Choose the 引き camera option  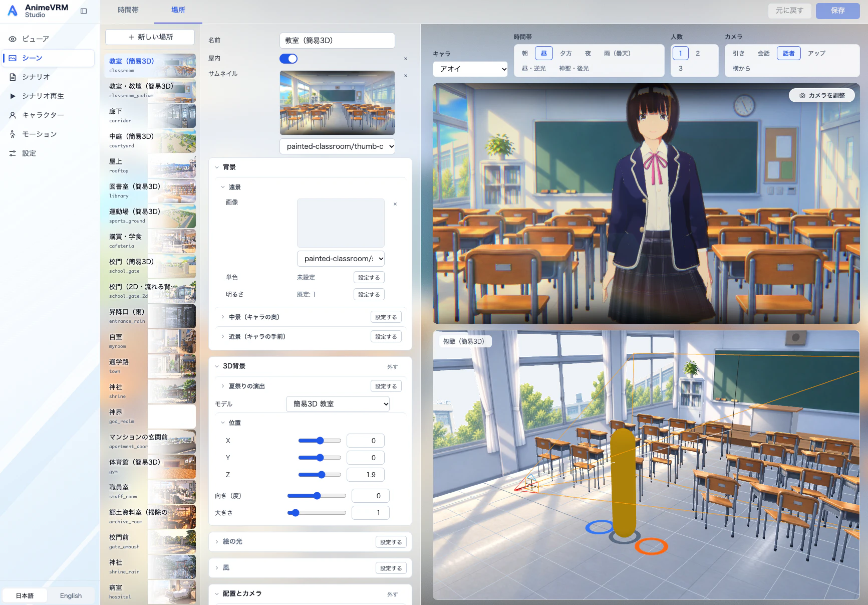[x=738, y=53]
